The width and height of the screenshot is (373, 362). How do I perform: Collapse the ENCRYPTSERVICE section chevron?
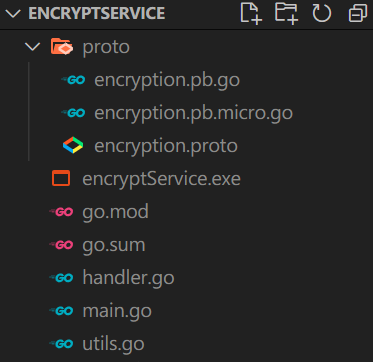pos(13,14)
